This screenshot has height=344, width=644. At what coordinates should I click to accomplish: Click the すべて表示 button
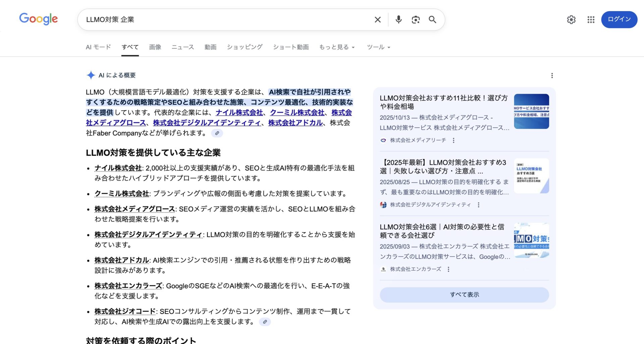[x=464, y=294]
